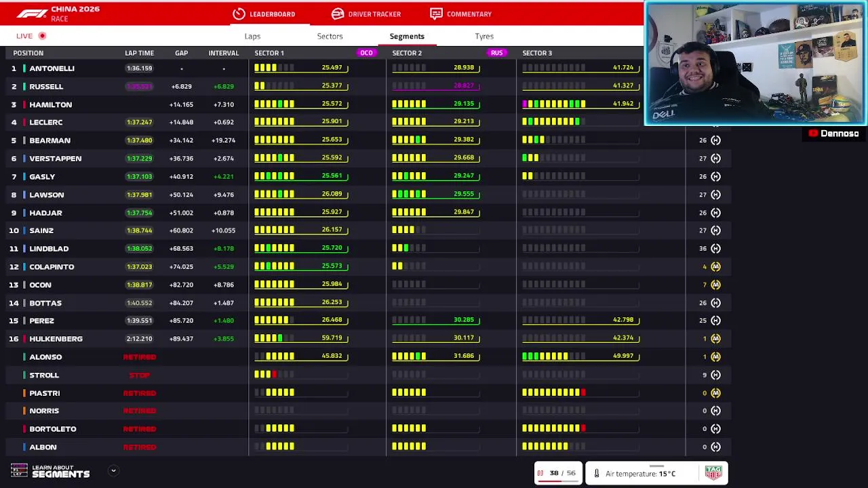The height and width of the screenshot is (488, 868).
Task: Open the Leaderboard view
Action: pyautogui.click(x=264, y=14)
